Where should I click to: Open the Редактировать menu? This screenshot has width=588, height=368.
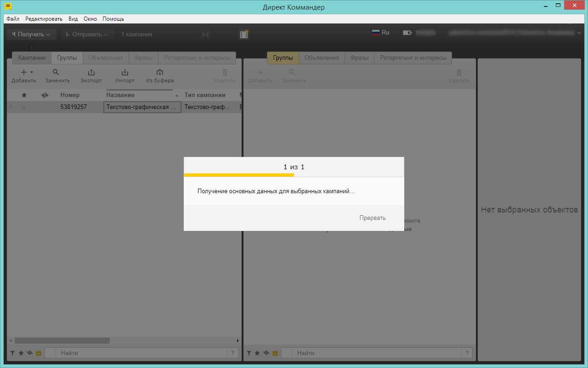click(x=44, y=19)
